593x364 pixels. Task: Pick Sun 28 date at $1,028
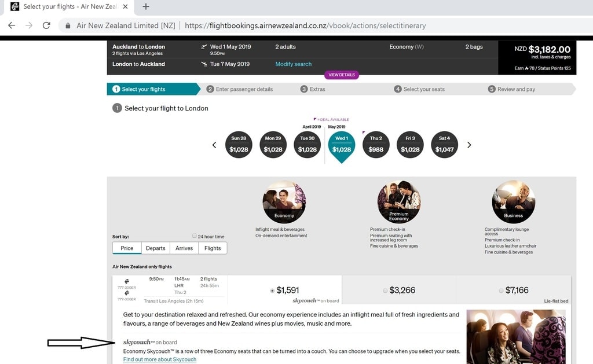[239, 145]
